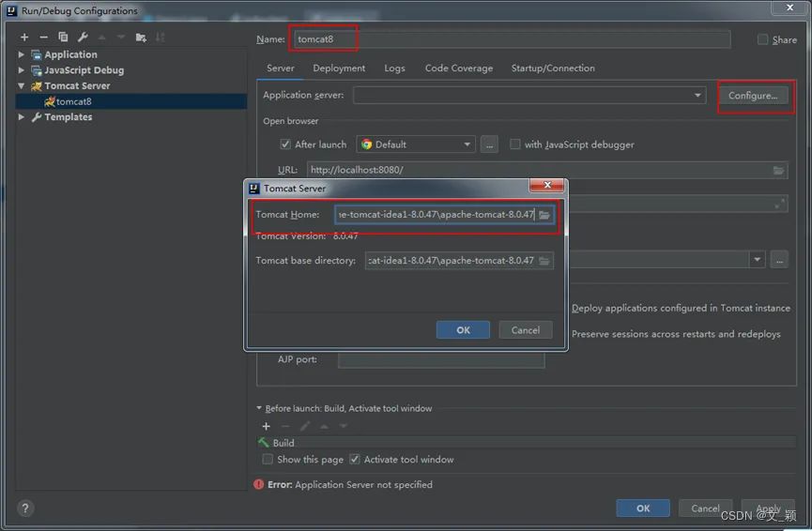Expand the JavaScript Debug node
The image size is (812, 531).
pyautogui.click(x=22, y=69)
